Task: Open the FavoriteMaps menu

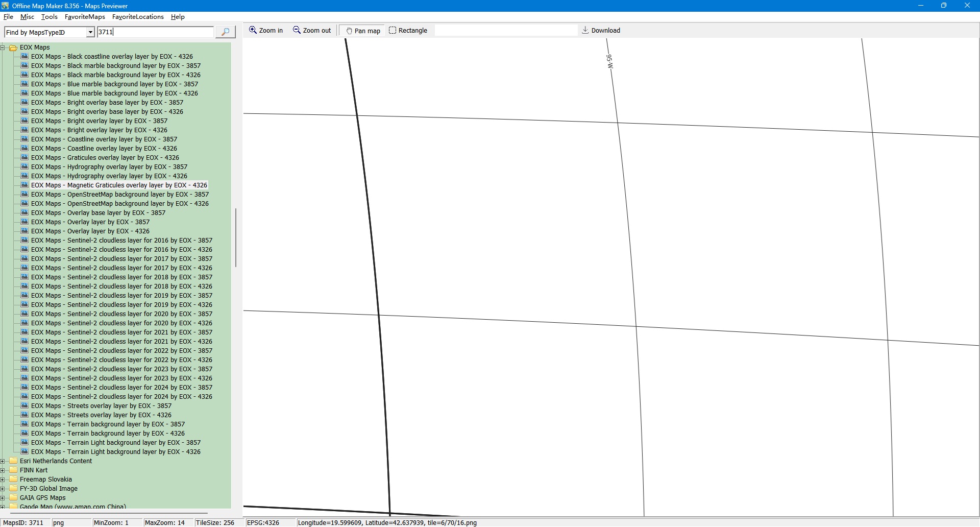Action: (85, 17)
